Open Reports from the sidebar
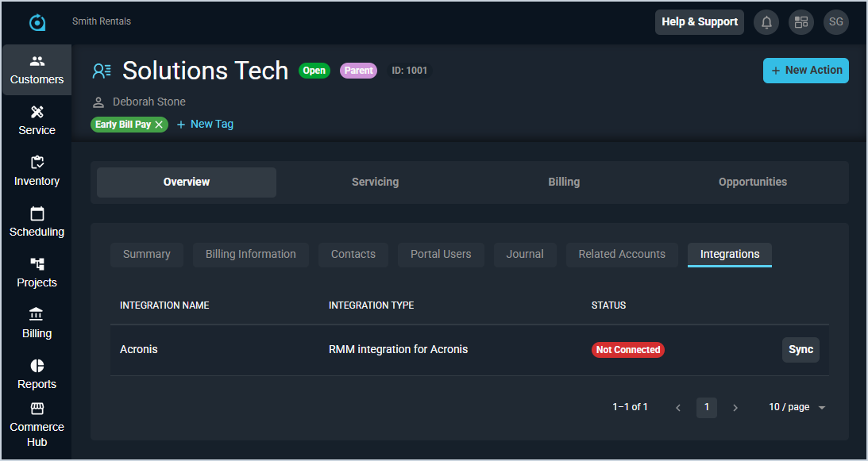Viewport: 868px width, 461px height. (37, 375)
